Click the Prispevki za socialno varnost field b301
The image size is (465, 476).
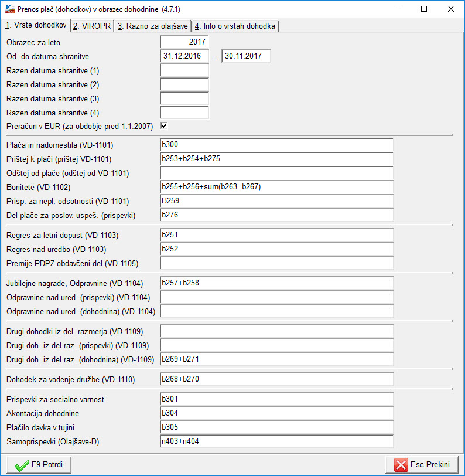coord(276,399)
